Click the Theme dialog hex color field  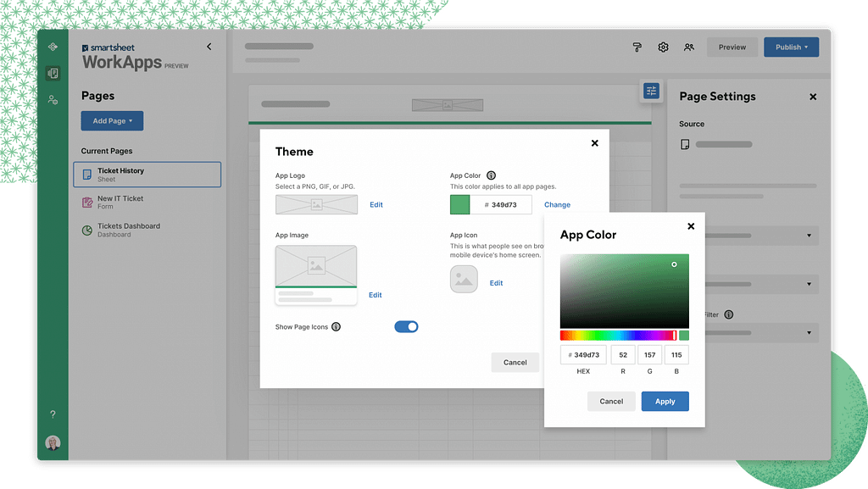[x=501, y=205]
